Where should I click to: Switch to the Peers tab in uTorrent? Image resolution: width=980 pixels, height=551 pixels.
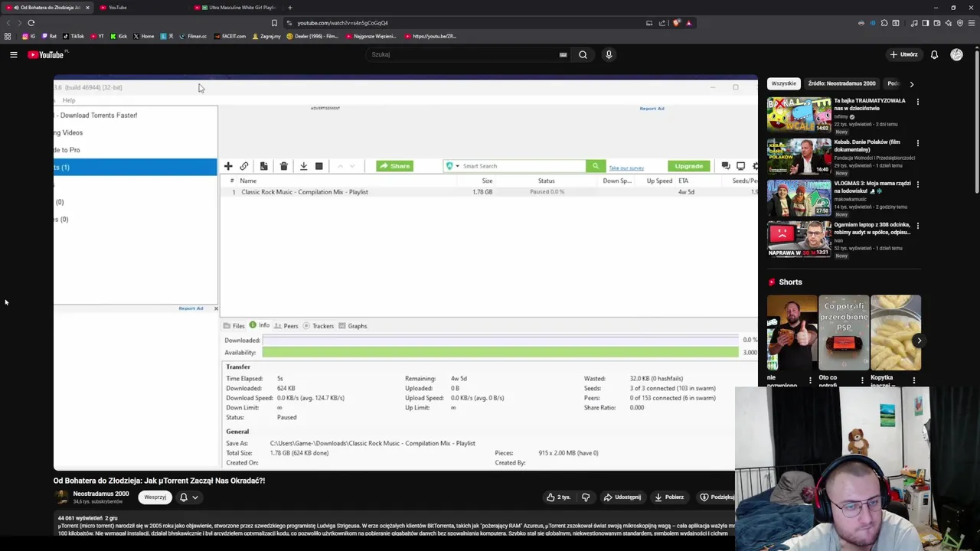tap(286, 326)
